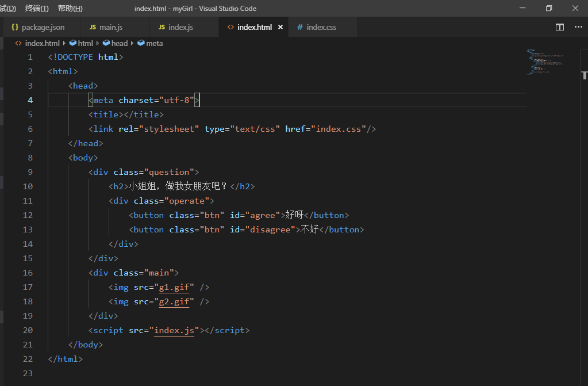Click the h2 text 小姐姐，做我女朋友吧？
Viewport: 588px width, 386px height.
(178, 186)
